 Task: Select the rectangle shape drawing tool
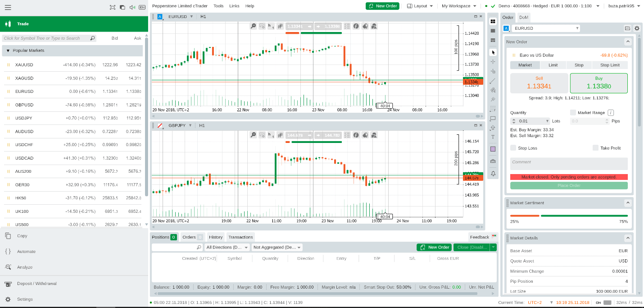[493, 119]
